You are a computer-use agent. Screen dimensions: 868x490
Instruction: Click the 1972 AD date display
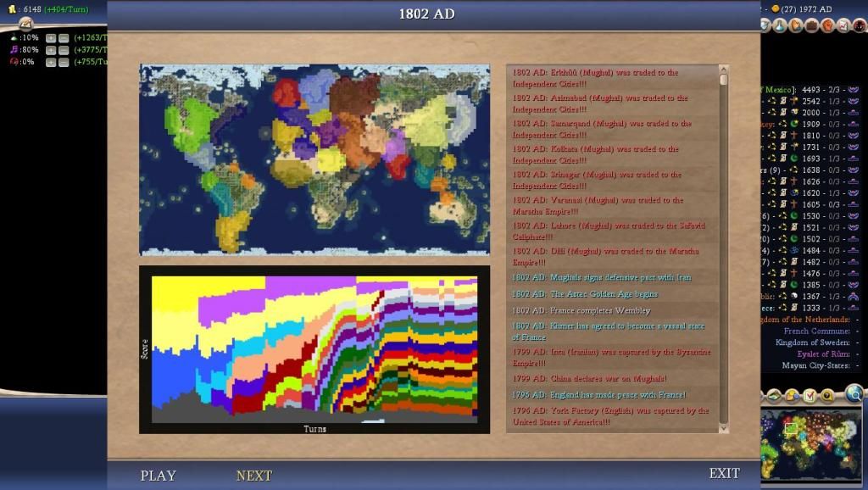coord(815,8)
